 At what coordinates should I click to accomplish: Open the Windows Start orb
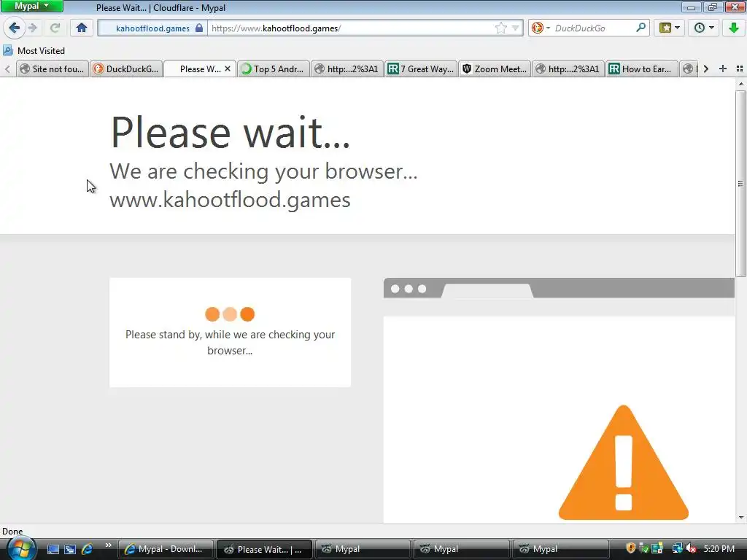point(20,548)
